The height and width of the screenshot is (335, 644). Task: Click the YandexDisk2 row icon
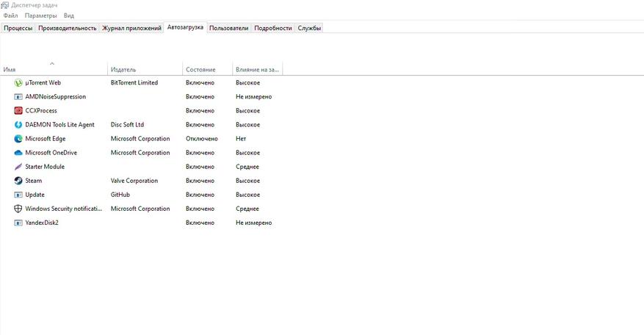[x=18, y=223]
